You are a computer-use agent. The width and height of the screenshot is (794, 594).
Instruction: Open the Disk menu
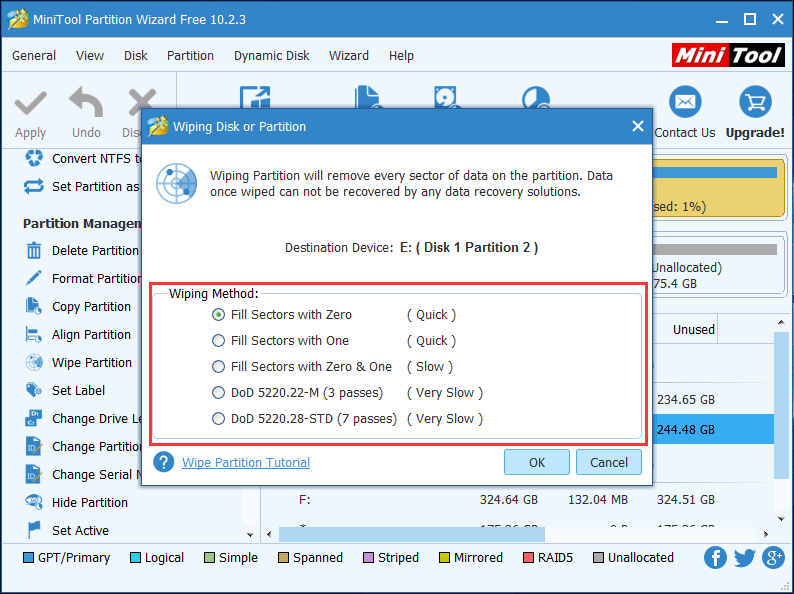(135, 55)
